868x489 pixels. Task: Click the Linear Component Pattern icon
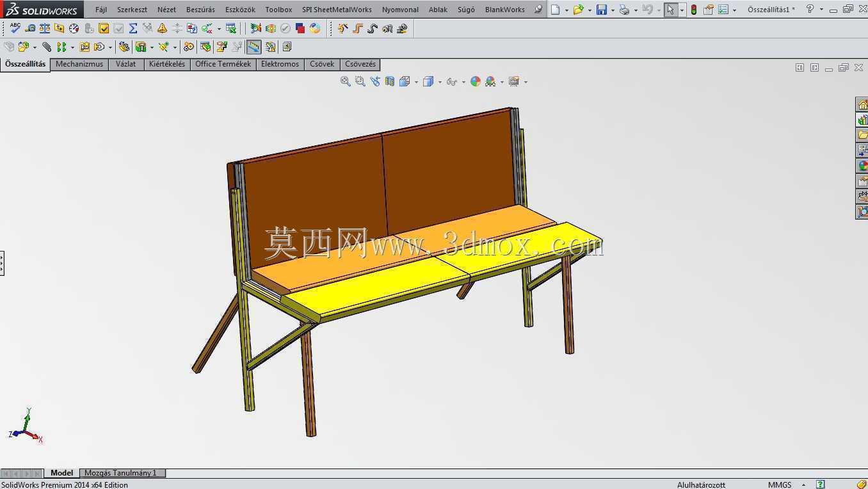tap(61, 47)
